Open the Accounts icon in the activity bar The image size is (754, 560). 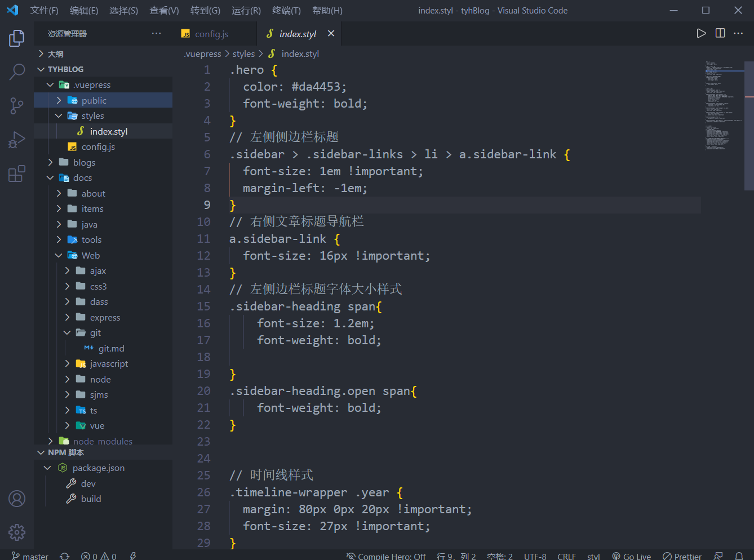(x=16, y=499)
